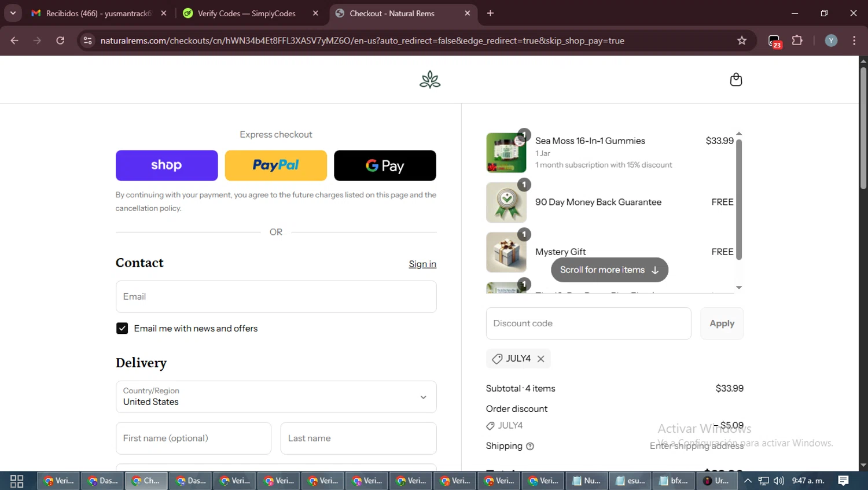Open the esu... Notepad taskbar item

631,481
